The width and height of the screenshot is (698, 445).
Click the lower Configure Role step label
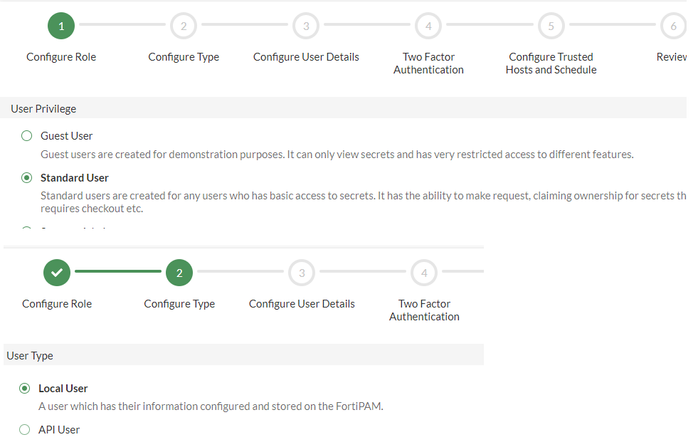pos(57,304)
